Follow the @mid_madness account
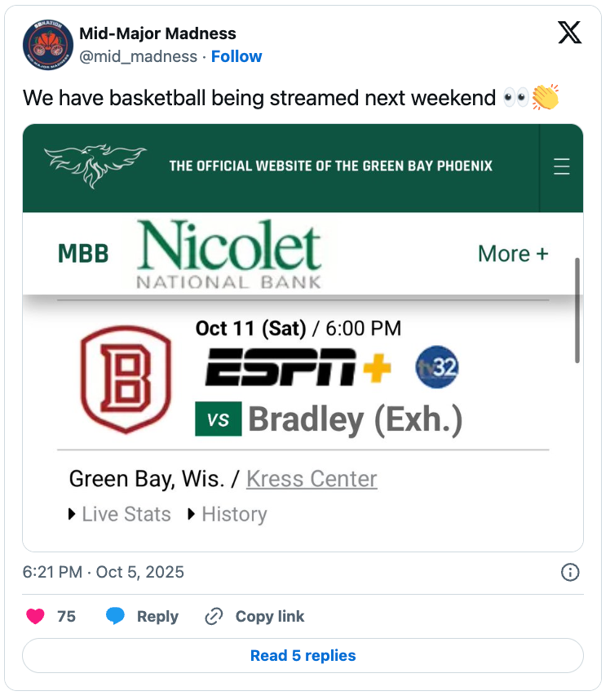 (236, 56)
